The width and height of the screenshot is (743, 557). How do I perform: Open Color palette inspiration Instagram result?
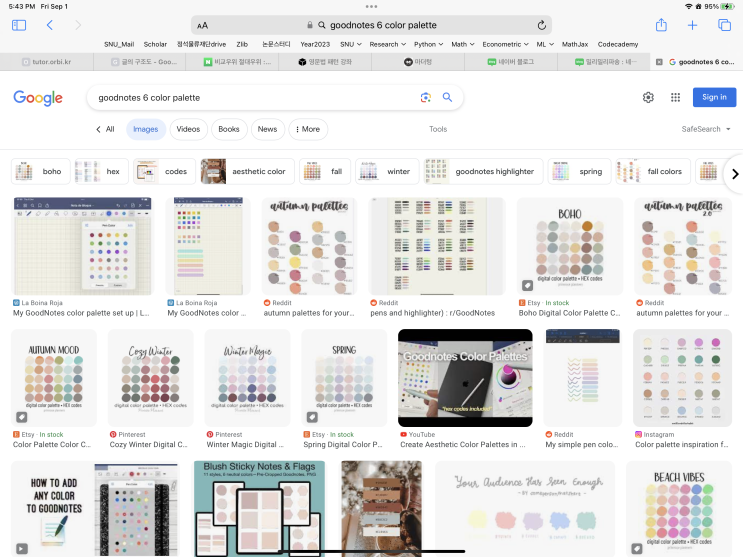pyautogui.click(x=682, y=445)
